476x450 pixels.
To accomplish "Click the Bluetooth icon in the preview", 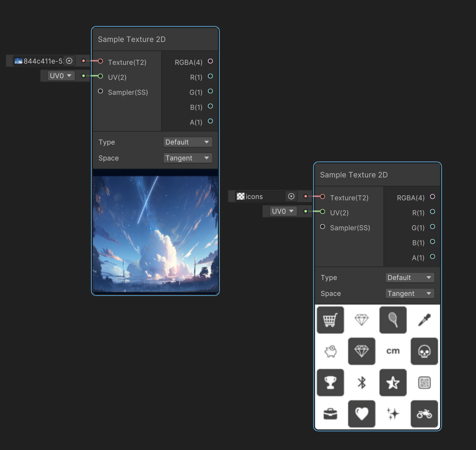I will click(x=362, y=382).
